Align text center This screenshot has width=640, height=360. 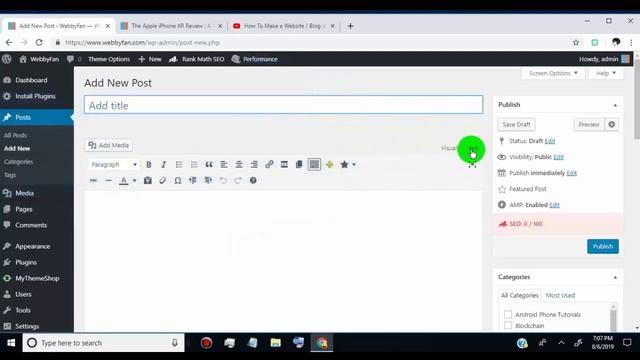tap(239, 164)
